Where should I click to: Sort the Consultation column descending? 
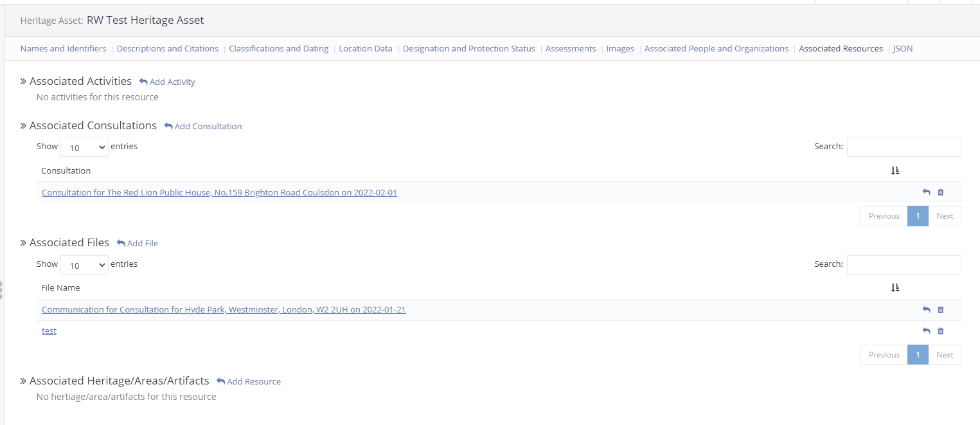click(x=895, y=170)
